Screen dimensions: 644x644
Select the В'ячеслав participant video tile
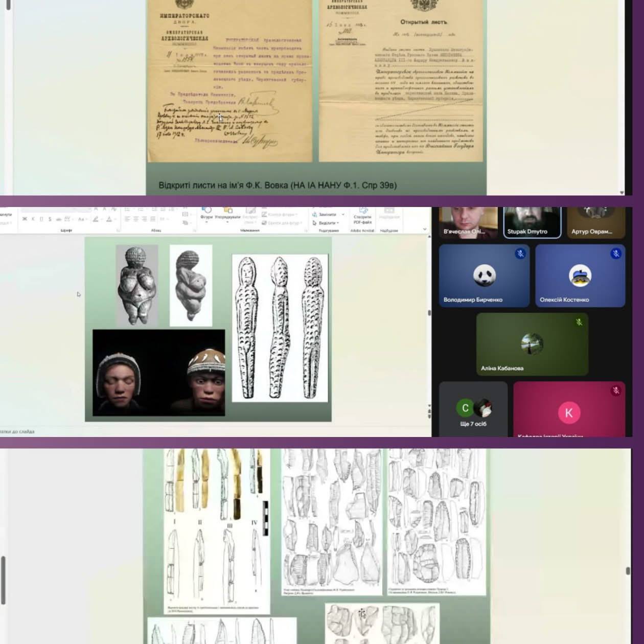click(468, 222)
